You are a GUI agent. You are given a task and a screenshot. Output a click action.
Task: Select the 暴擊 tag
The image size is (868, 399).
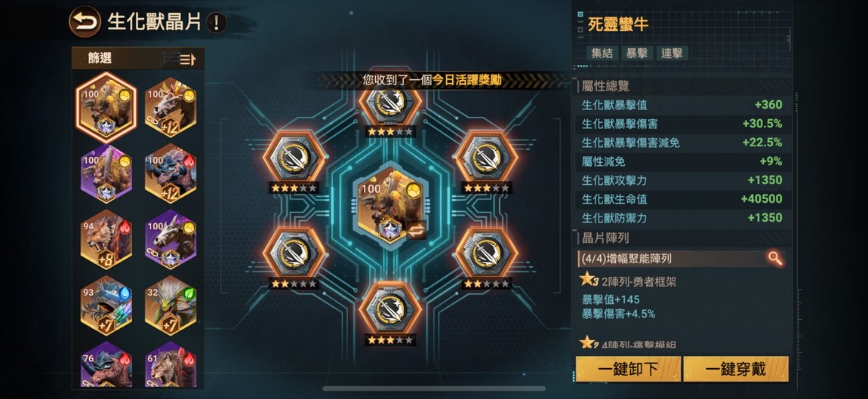[x=636, y=53]
